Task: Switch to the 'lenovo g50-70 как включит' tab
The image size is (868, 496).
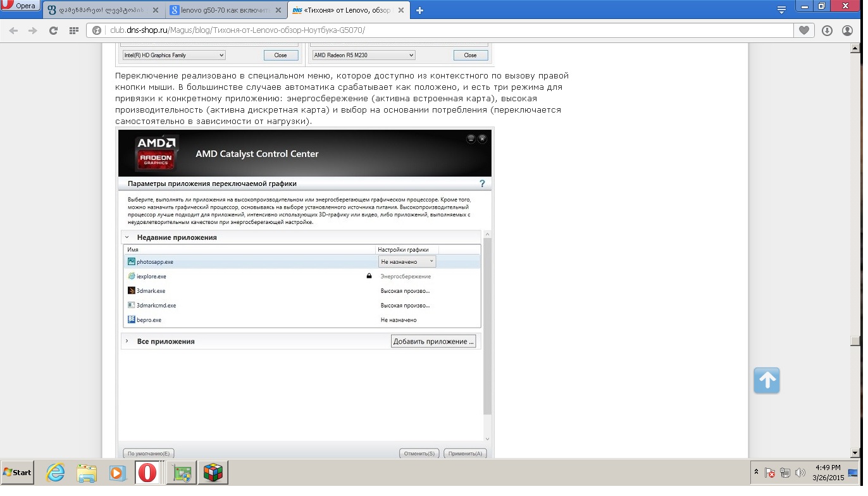Action: (225, 11)
